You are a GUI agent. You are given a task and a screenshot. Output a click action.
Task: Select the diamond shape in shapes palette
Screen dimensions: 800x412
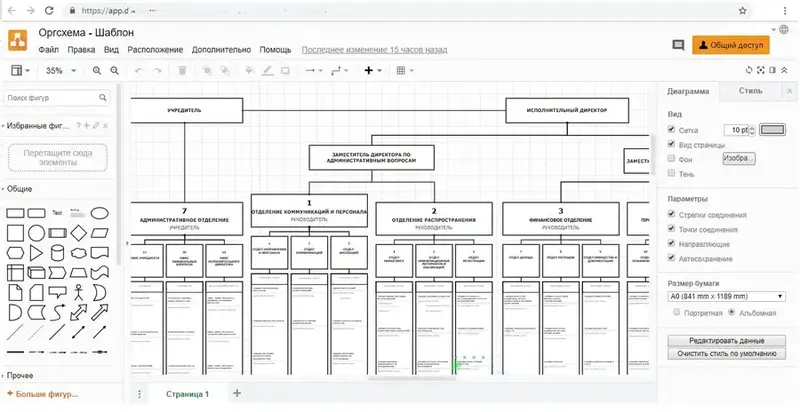pyautogui.click(x=78, y=233)
